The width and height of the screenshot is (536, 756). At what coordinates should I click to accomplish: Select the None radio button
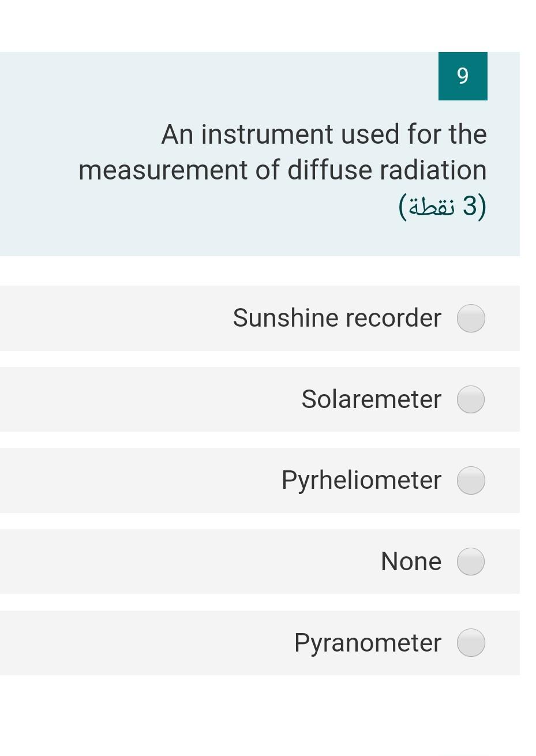click(471, 560)
